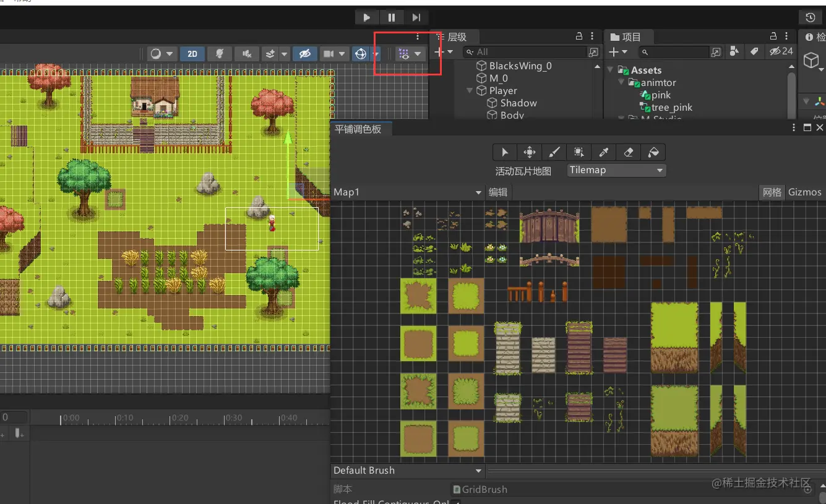Select the move selection tool in palette

pyautogui.click(x=530, y=152)
